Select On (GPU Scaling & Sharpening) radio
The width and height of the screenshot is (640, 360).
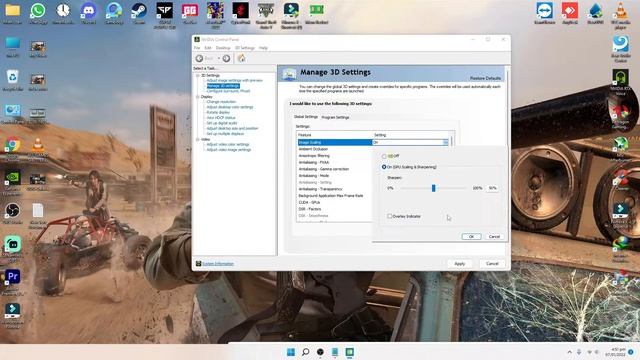[x=384, y=167]
